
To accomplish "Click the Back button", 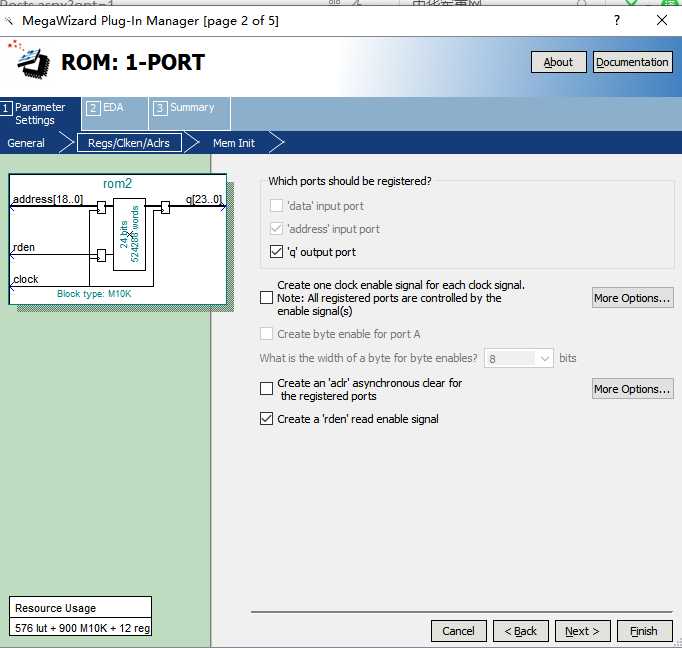I will (x=521, y=631).
